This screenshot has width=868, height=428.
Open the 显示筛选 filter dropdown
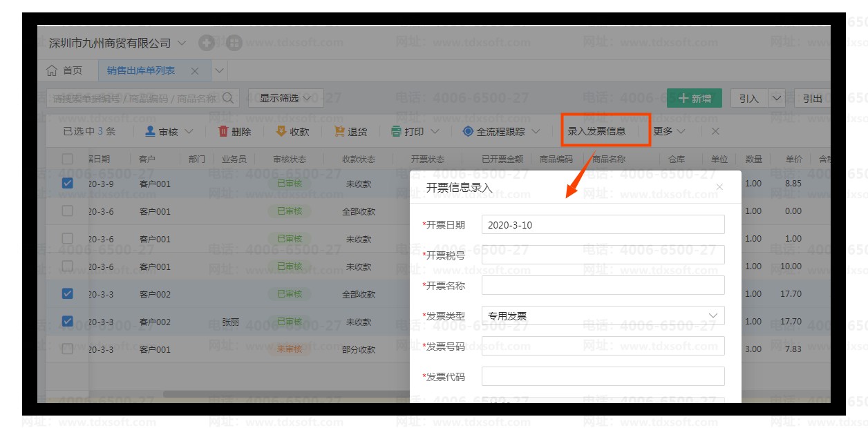click(285, 98)
